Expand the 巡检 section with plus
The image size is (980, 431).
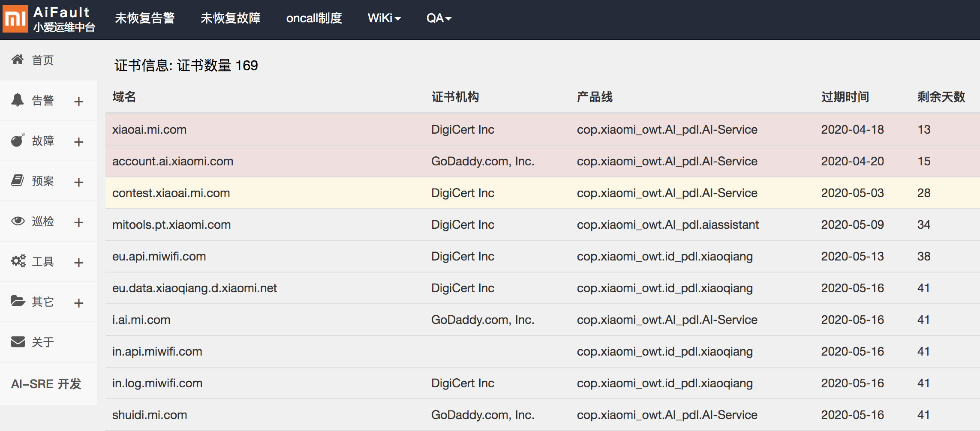(78, 222)
